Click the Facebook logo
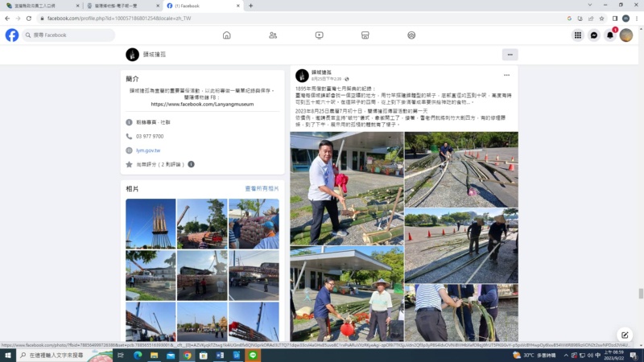The height and width of the screenshot is (362, 644). [12, 35]
